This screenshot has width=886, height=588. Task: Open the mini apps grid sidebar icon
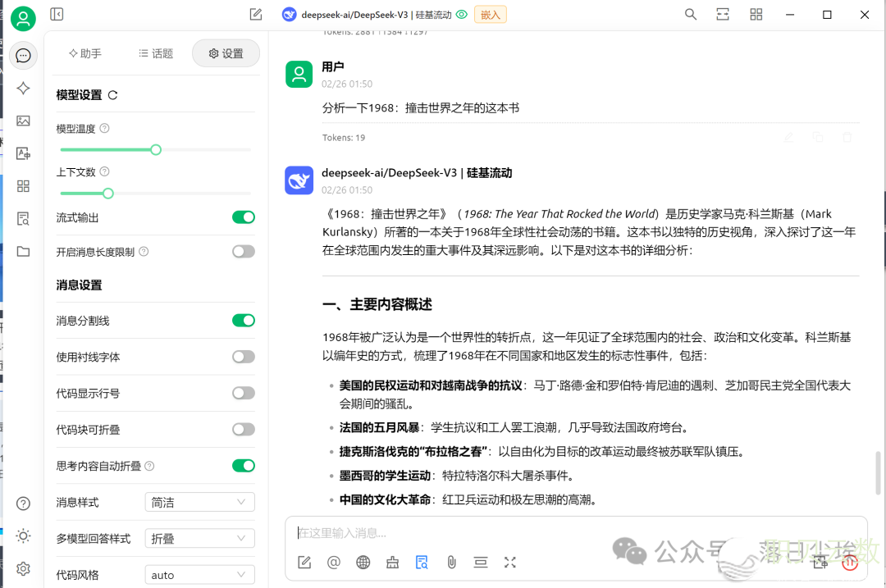coord(23,186)
